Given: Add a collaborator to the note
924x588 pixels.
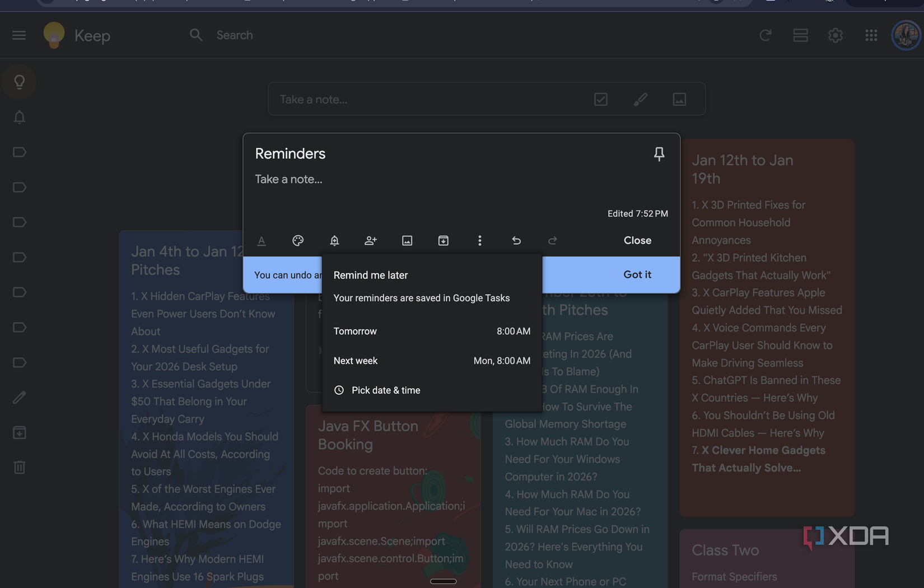Looking at the screenshot, I should point(371,241).
